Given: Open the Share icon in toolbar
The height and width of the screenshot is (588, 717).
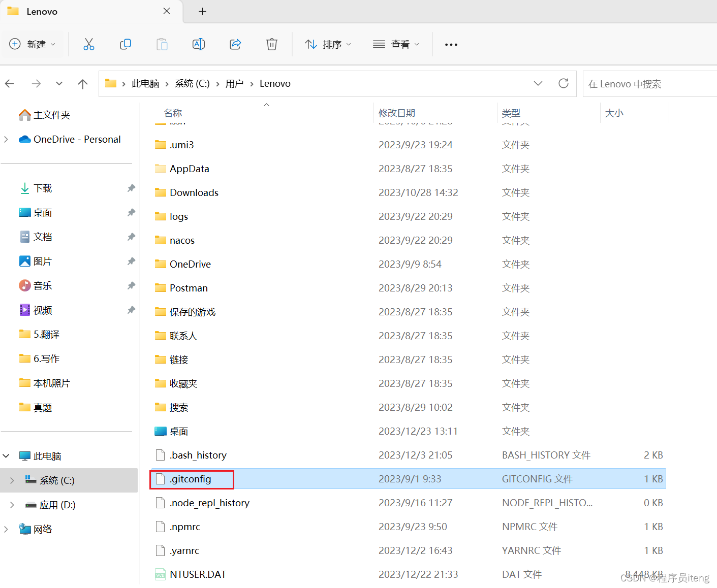Looking at the screenshot, I should click(x=235, y=44).
